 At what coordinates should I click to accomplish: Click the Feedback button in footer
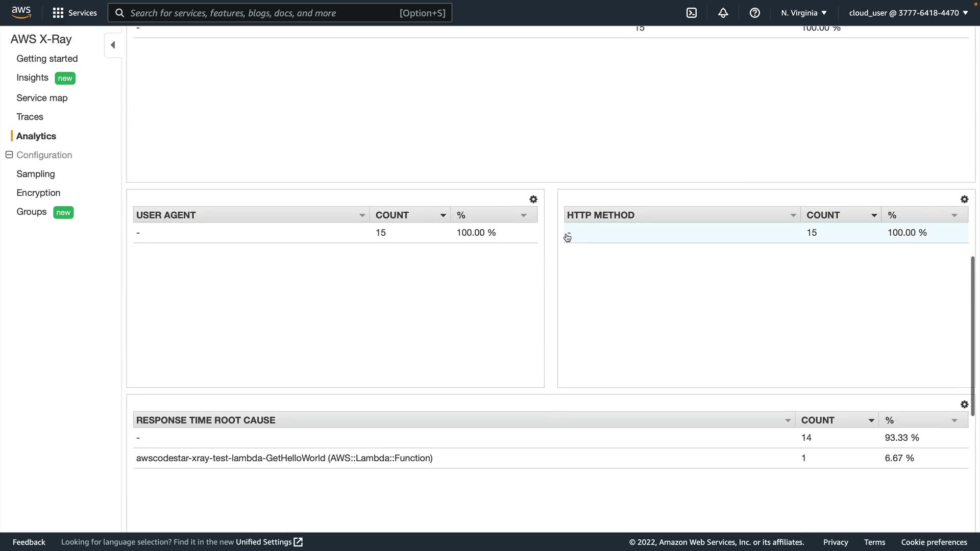[29, 542]
